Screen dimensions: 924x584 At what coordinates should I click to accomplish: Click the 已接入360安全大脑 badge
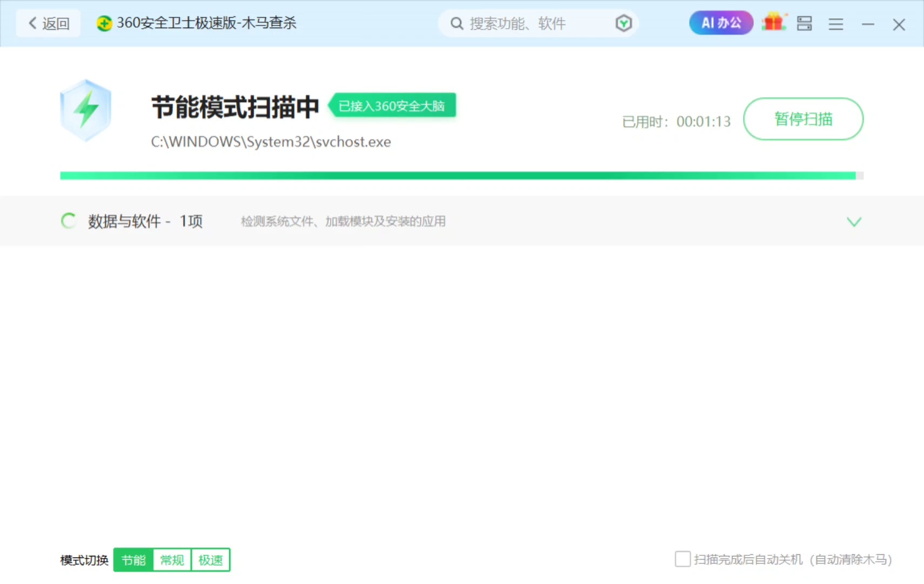392,105
